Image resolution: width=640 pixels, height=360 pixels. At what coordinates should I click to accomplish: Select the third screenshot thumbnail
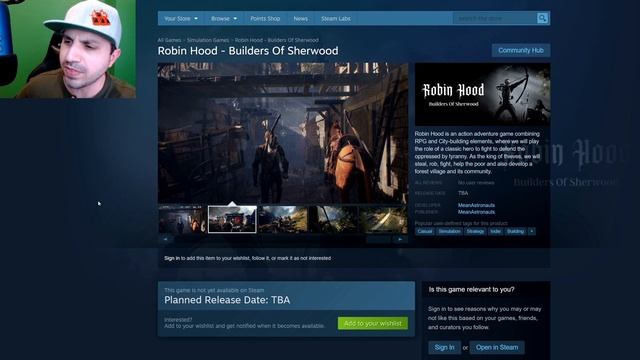click(x=283, y=220)
